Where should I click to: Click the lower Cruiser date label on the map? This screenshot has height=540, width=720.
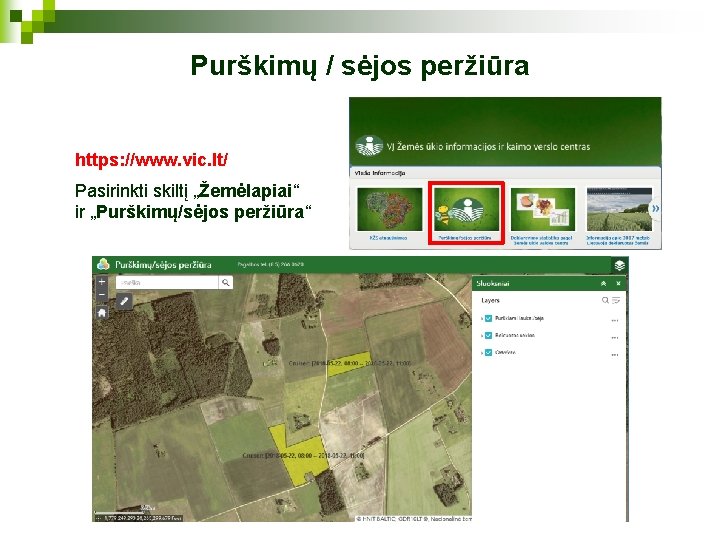[303, 456]
